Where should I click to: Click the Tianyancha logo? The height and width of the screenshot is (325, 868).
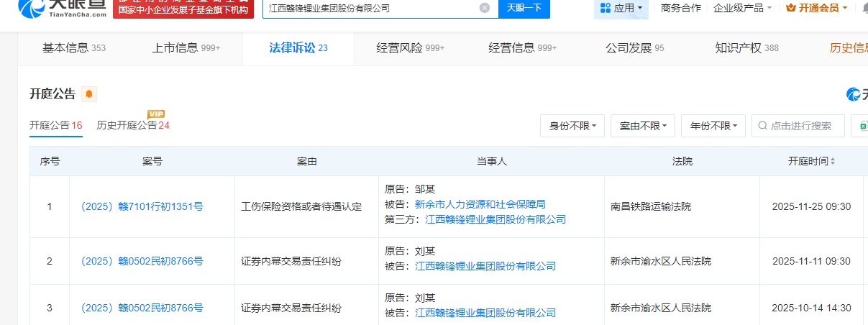tap(61, 8)
